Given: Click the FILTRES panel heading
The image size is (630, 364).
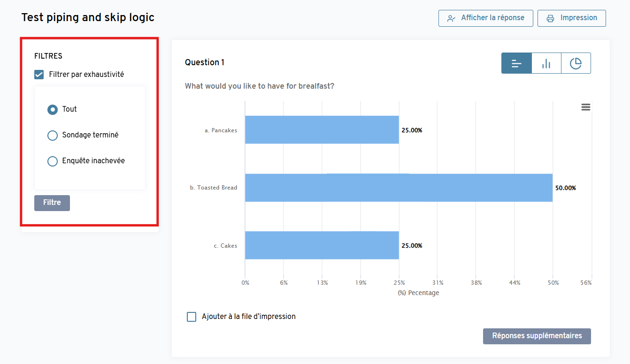Looking at the screenshot, I should 48,56.
